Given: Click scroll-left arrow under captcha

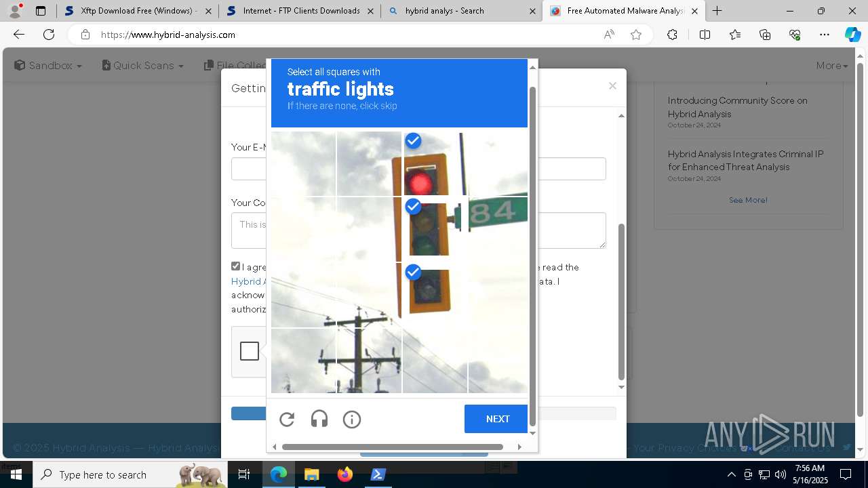Looking at the screenshot, I should point(274,447).
